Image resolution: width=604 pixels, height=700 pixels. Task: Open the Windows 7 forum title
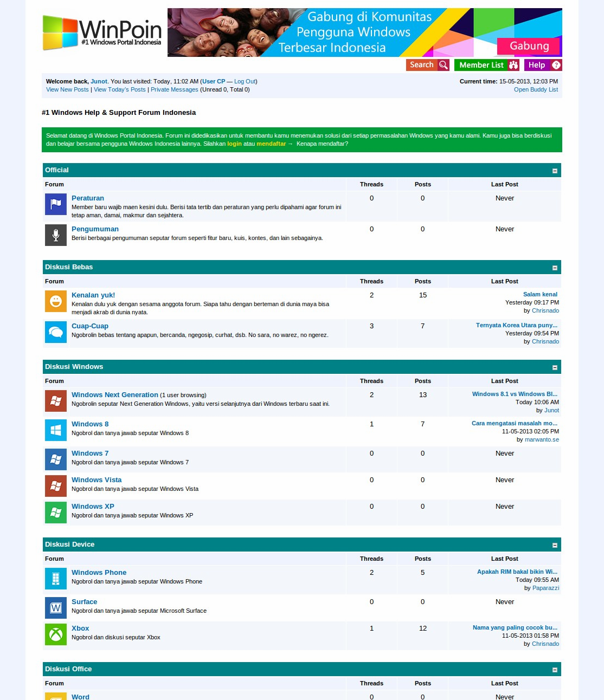coord(90,453)
